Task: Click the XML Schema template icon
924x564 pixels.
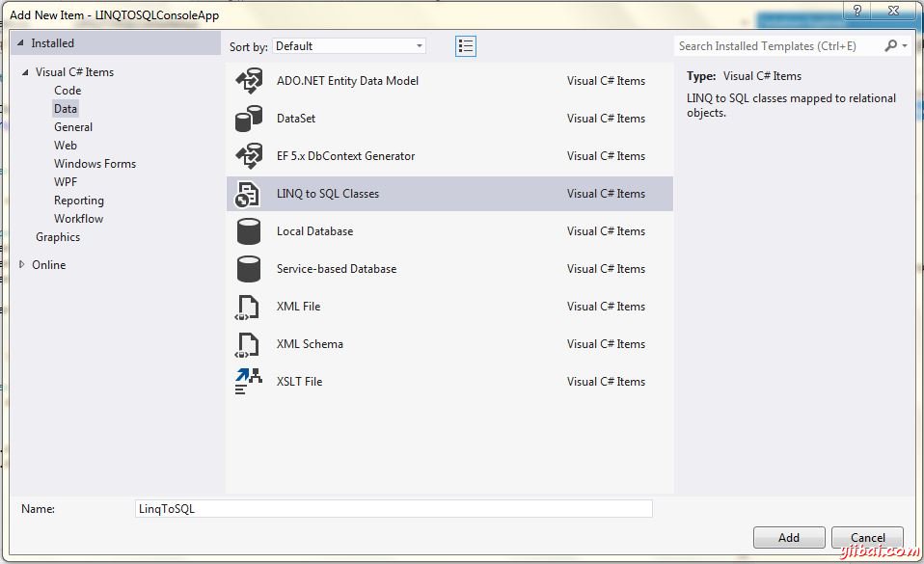Action: click(x=249, y=345)
